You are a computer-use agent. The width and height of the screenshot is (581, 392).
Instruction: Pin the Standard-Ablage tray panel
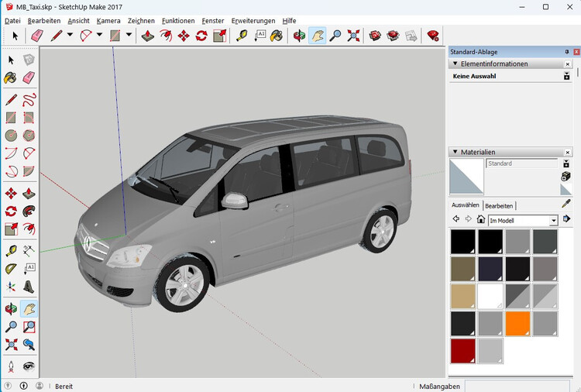coord(566,52)
